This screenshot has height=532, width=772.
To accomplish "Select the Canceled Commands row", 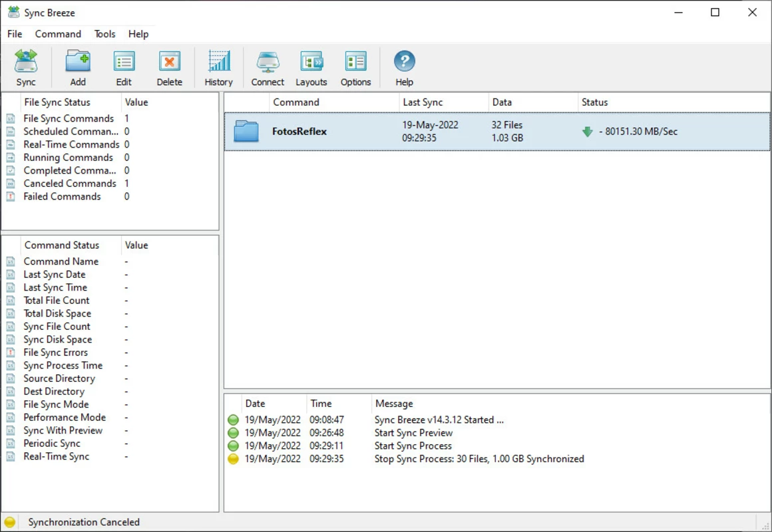I will [110, 184].
